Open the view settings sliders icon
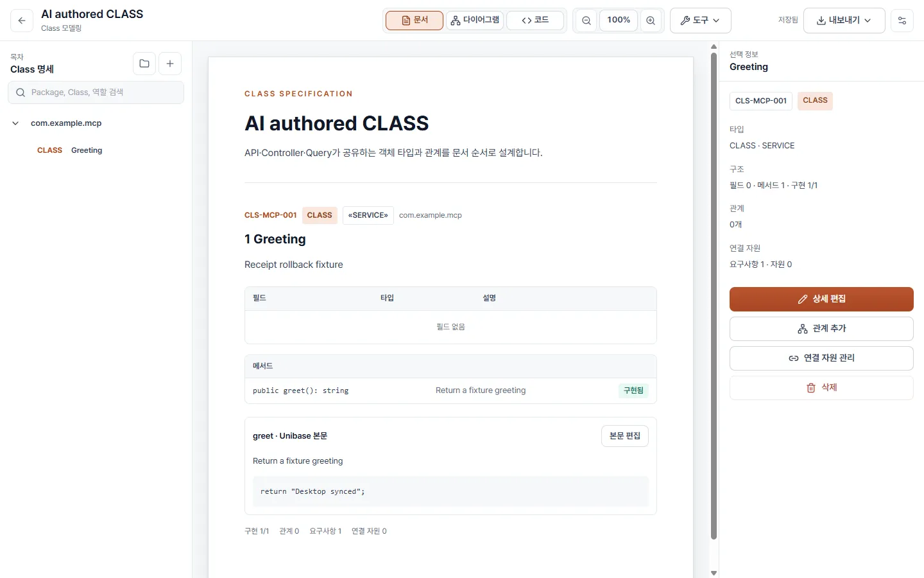The image size is (924, 578). 902,21
